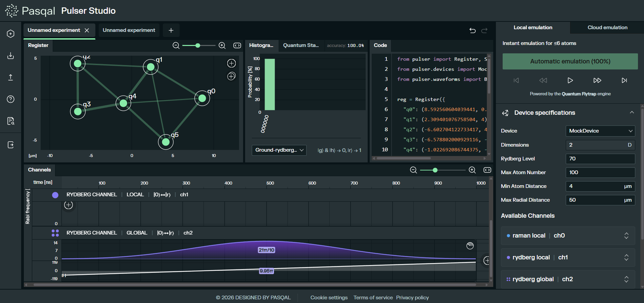Play the emulation
644x303 pixels.
pyautogui.click(x=570, y=80)
